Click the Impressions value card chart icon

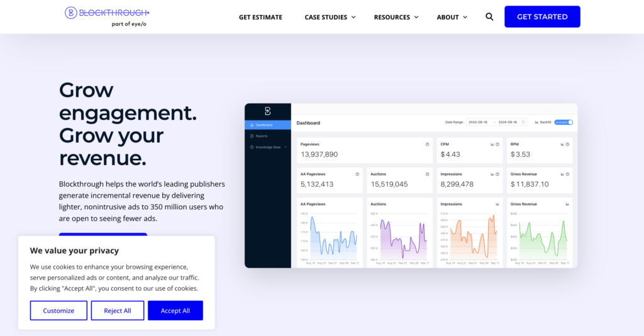492,175
